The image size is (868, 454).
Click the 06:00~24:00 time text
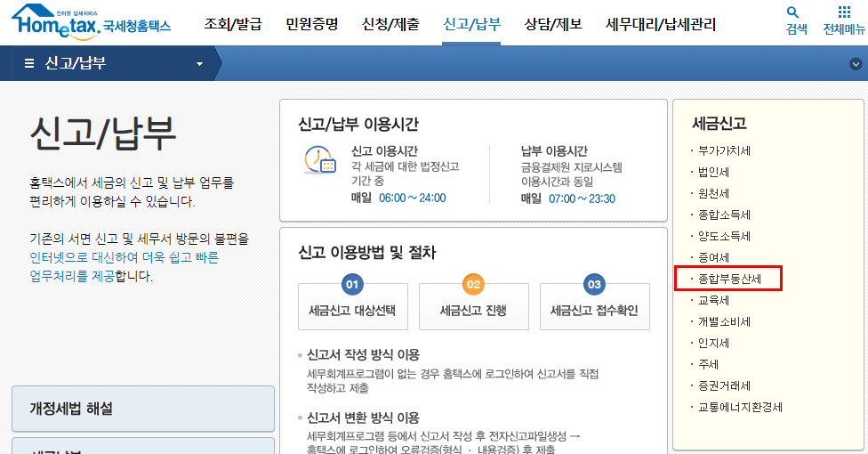pyautogui.click(x=413, y=198)
